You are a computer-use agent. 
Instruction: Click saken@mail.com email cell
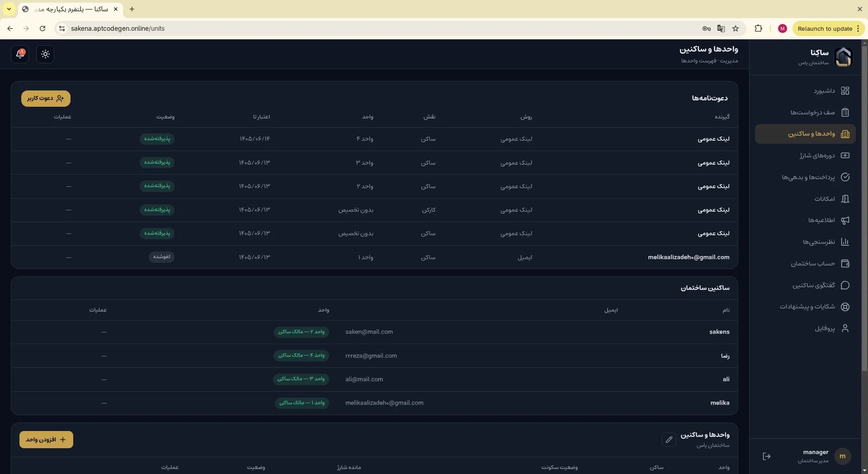tap(369, 332)
